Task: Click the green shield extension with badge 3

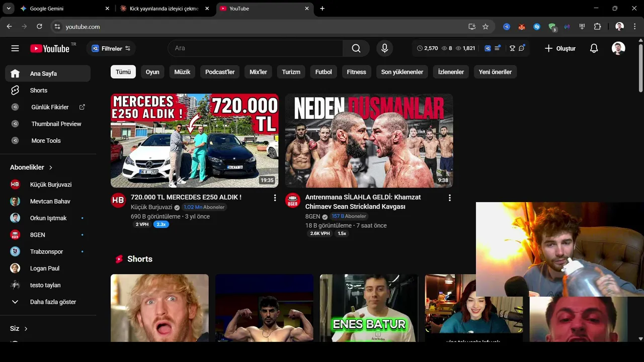Action: point(552,27)
